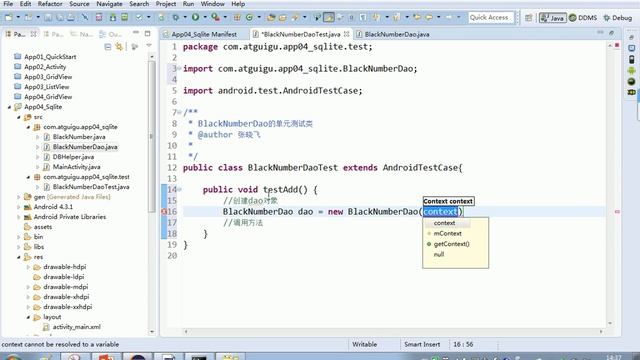
Task: Open the Android Virtual Device Manager icon
Action: tap(124, 18)
